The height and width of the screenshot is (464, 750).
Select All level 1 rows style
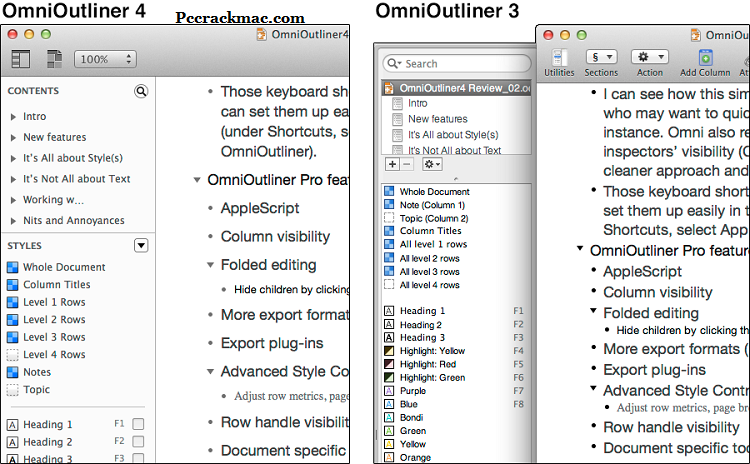[x=433, y=244]
